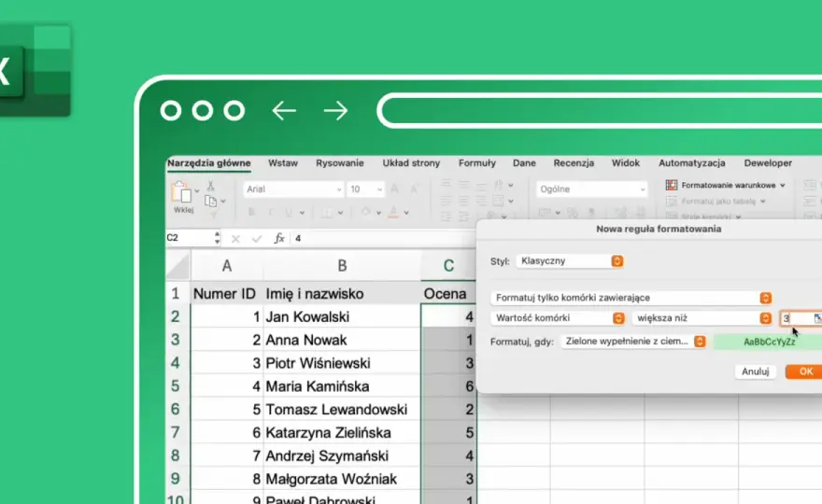Open the 'większa niż' condition dropdown

(x=702, y=318)
